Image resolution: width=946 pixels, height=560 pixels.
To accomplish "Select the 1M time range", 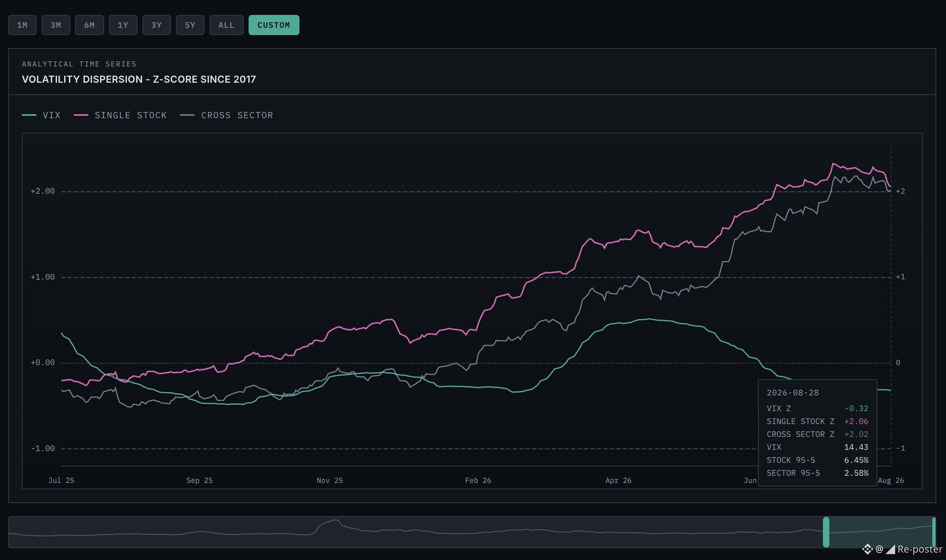I will 22,25.
